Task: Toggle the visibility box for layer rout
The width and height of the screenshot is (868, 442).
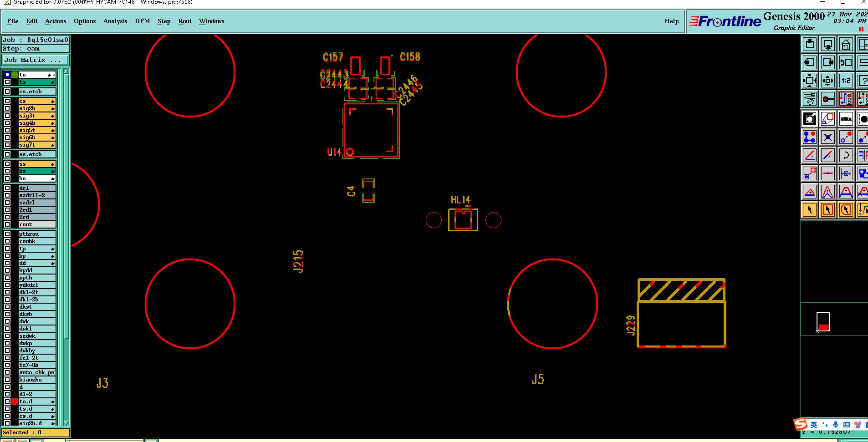Action: tap(7, 224)
